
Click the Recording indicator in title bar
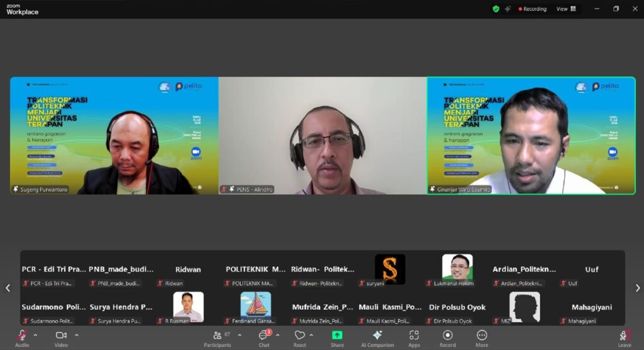tap(532, 9)
